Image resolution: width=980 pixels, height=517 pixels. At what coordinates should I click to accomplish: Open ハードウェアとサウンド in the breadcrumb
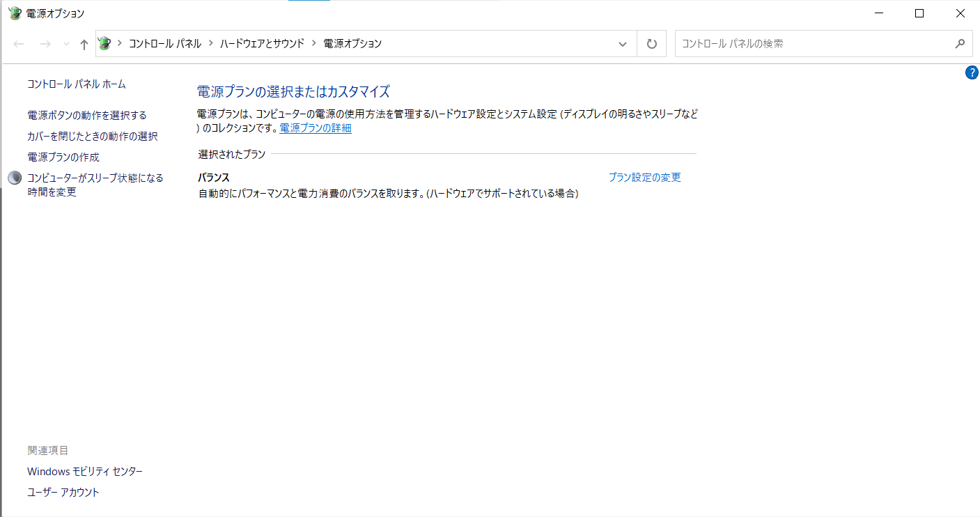tap(262, 43)
